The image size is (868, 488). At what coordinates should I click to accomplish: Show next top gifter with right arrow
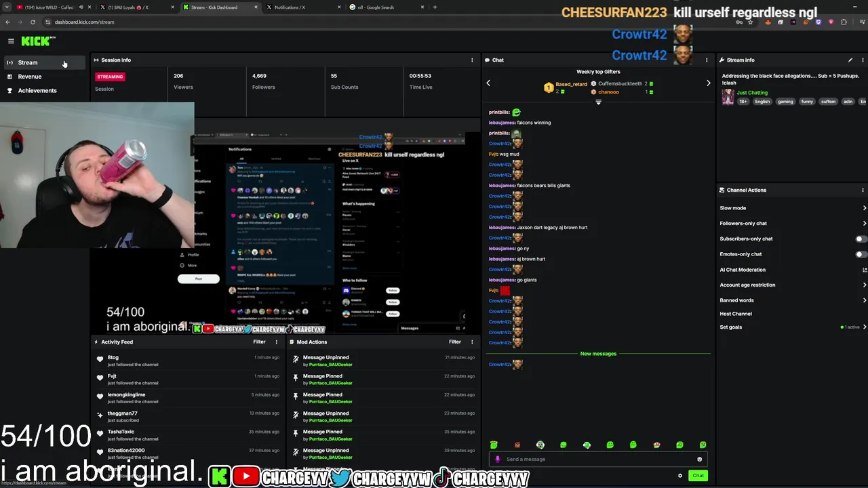click(709, 83)
